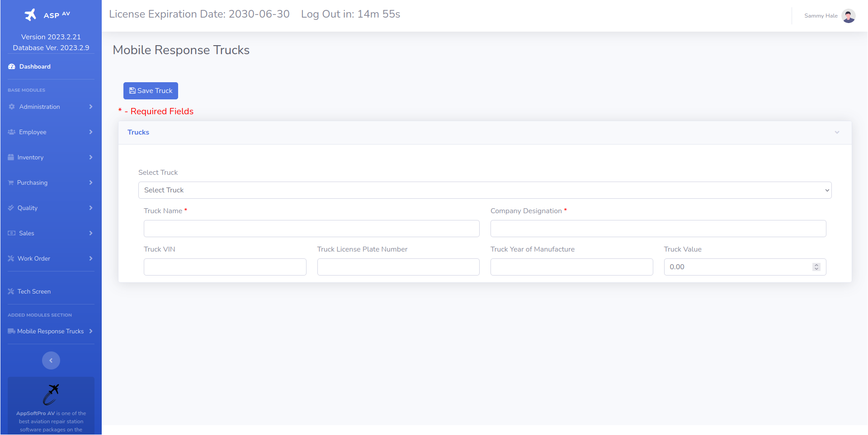
Task: Click the Truck Value stepper arrows
Action: click(816, 267)
